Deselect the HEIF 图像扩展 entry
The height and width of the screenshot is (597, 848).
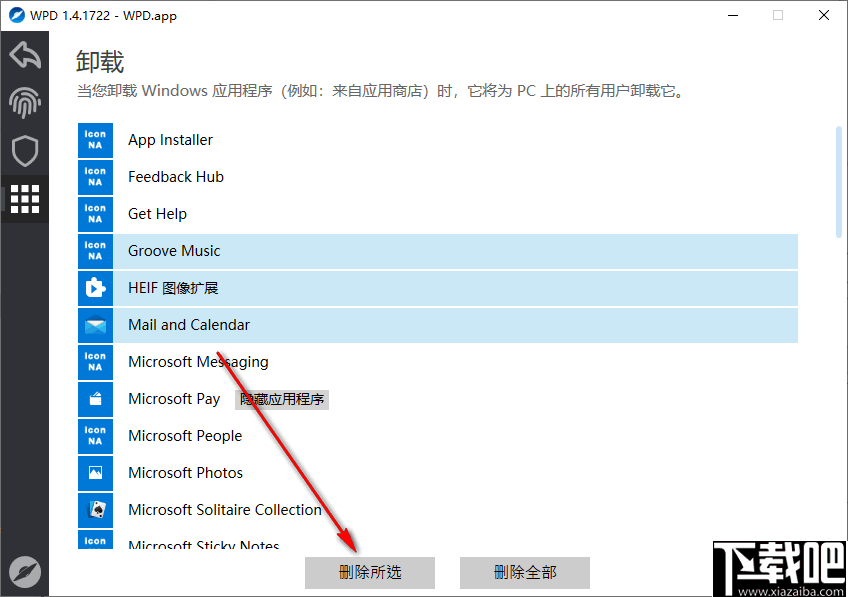pyautogui.click(x=438, y=288)
